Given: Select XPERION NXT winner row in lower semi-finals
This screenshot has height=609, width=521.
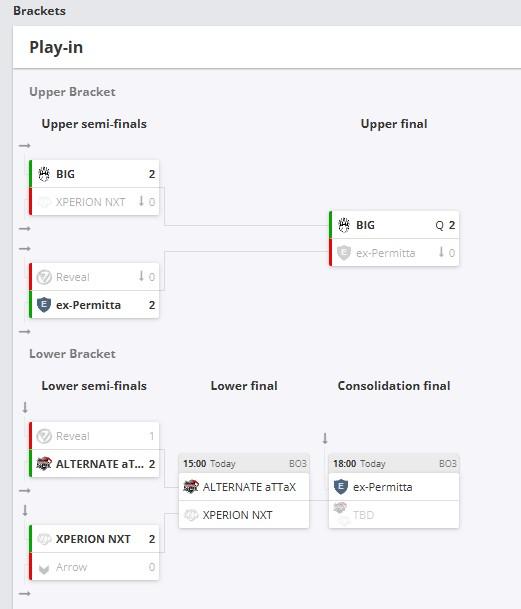Looking at the screenshot, I should click(94, 539).
